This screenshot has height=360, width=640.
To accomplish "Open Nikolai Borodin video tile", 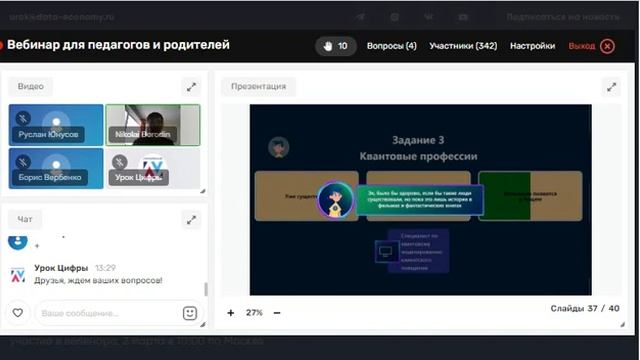I will (x=153, y=125).
